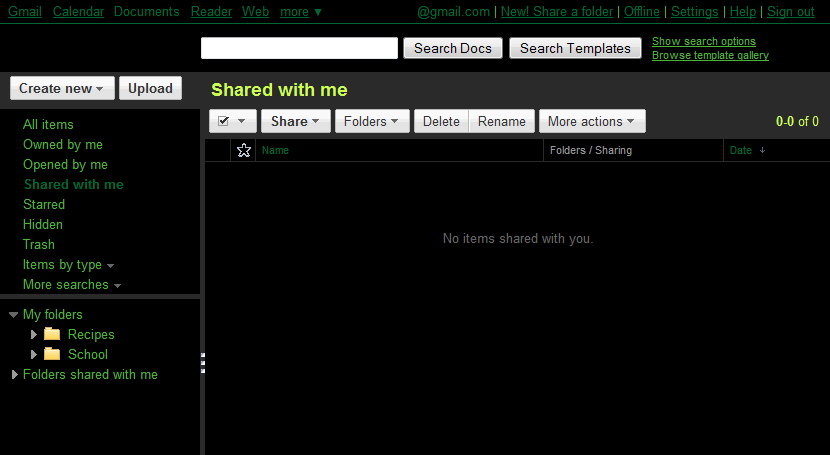Click the Search Docs button
The width and height of the screenshot is (830, 455).
coord(453,48)
